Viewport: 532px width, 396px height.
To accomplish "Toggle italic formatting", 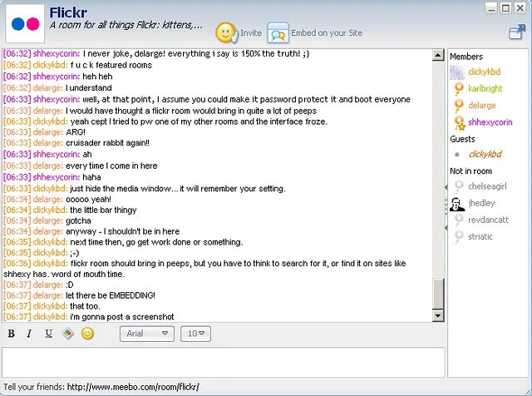I will [x=30, y=334].
